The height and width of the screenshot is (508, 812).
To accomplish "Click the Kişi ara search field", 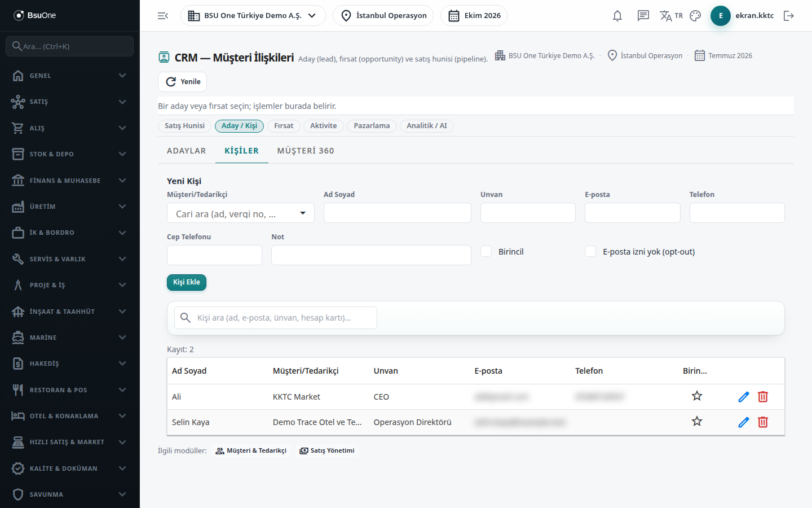I will pos(276,318).
